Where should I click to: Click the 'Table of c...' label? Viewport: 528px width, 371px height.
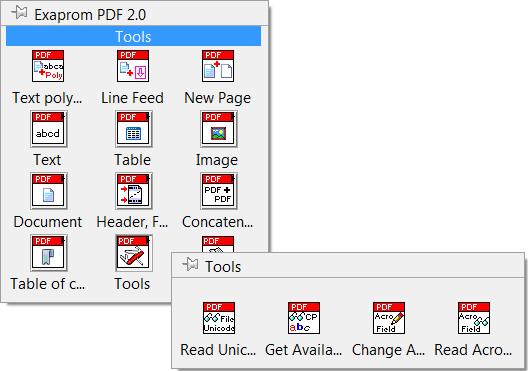47,284
